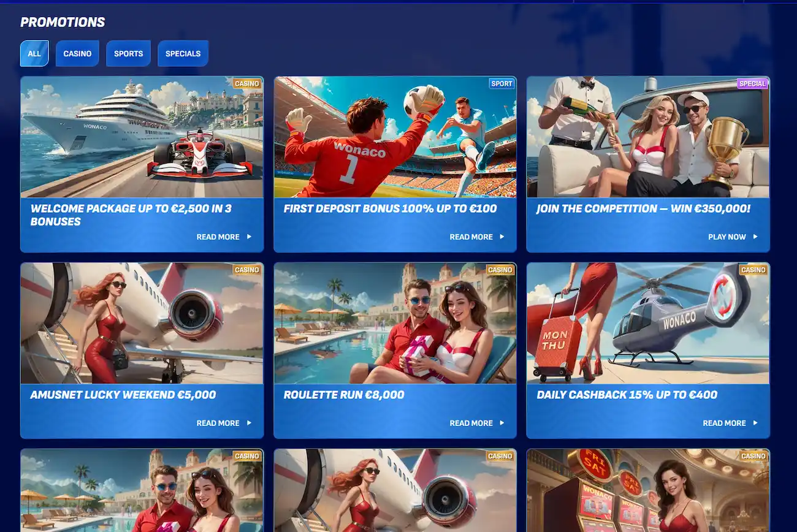Viewport: 797px width, 532px height.
Task: Click READ MORE on Welcome Package card
Action: coord(224,237)
